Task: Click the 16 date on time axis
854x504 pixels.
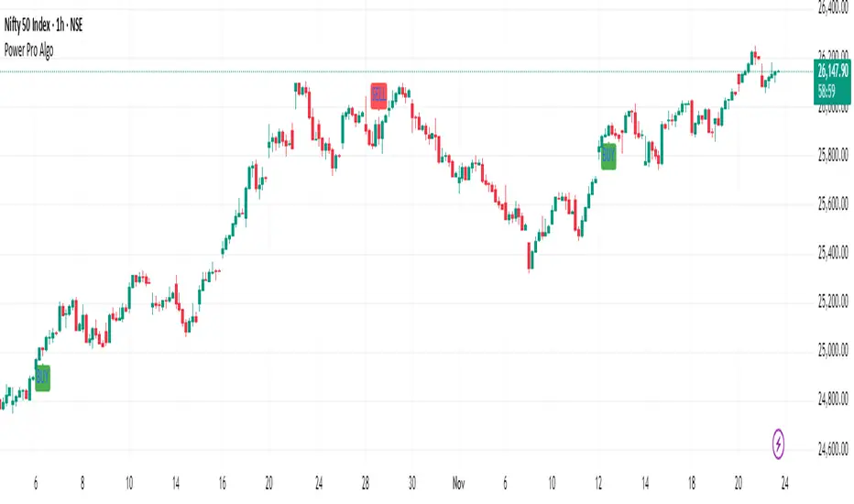Action: pyautogui.click(x=223, y=478)
